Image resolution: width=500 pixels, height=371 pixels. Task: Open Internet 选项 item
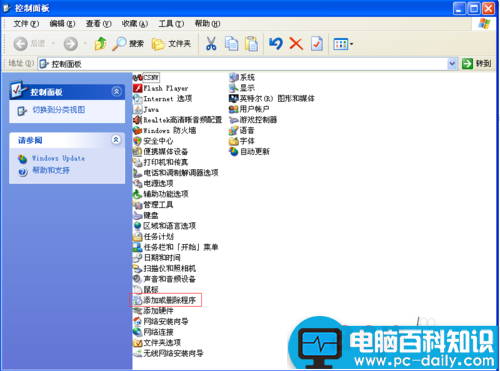pos(162,99)
